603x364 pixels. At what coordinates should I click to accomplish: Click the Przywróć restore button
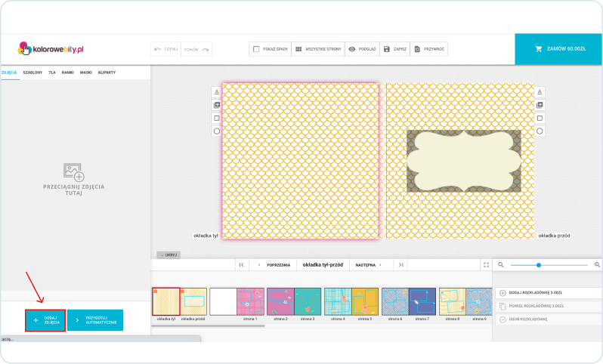pos(430,49)
